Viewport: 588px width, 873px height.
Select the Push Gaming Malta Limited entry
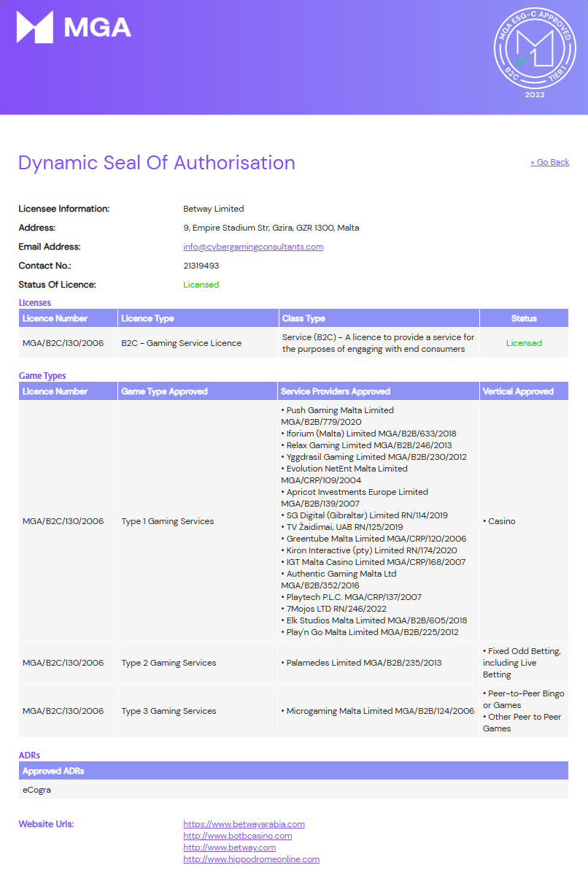[338, 416]
